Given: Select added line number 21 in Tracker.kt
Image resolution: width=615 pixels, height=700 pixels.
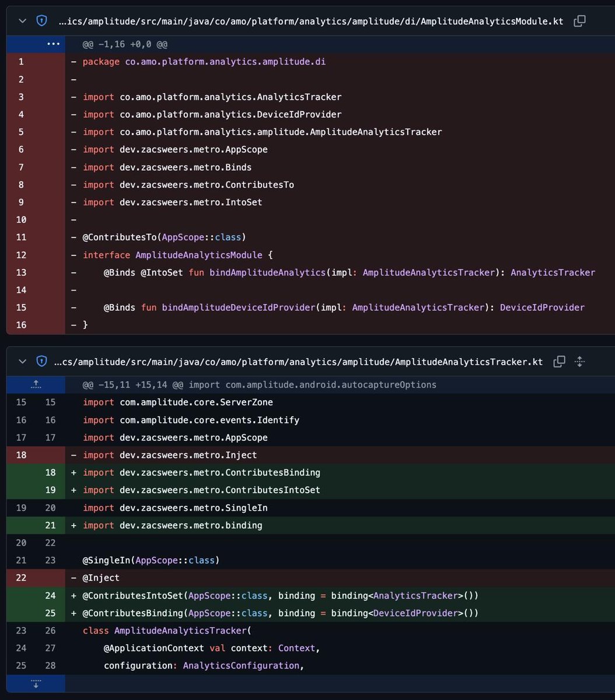Looking at the screenshot, I should click(x=51, y=525).
